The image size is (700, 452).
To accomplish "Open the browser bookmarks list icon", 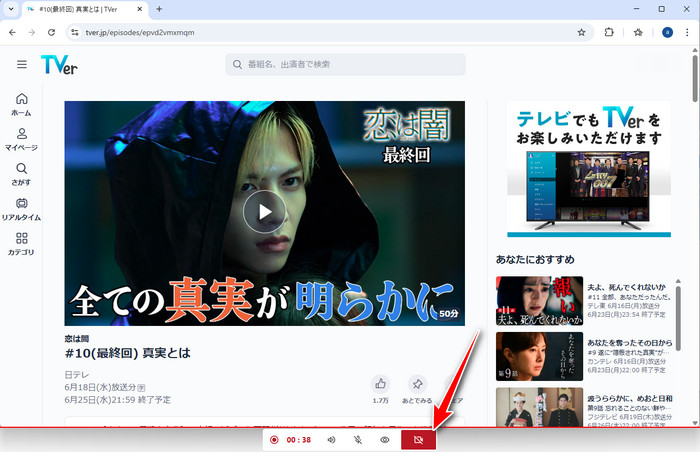I will [x=638, y=32].
